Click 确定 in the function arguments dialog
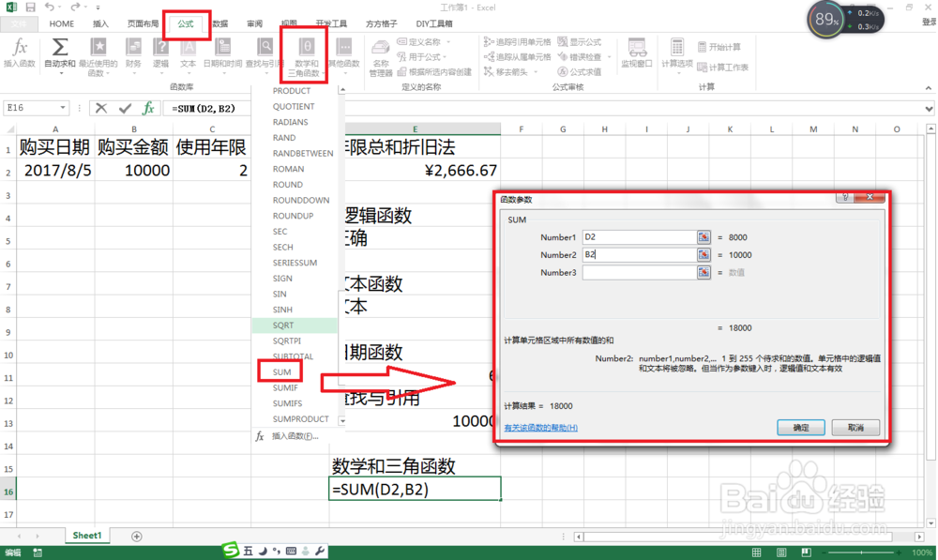Screen dimensions: 938x560 (x=801, y=428)
